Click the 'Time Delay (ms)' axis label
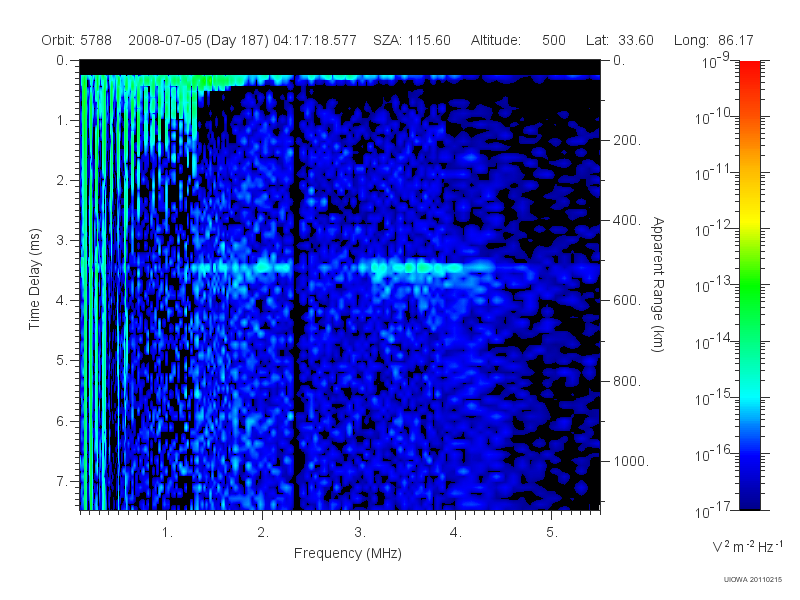The image size is (800, 600). (x=34, y=279)
